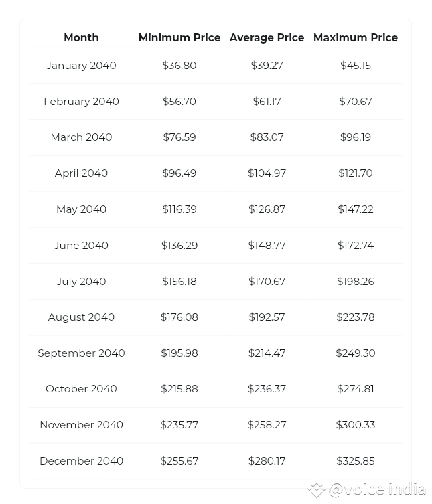432x504 pixels.
Task: Click January 2040 maximum price $45.15
Action: point(356,66)
